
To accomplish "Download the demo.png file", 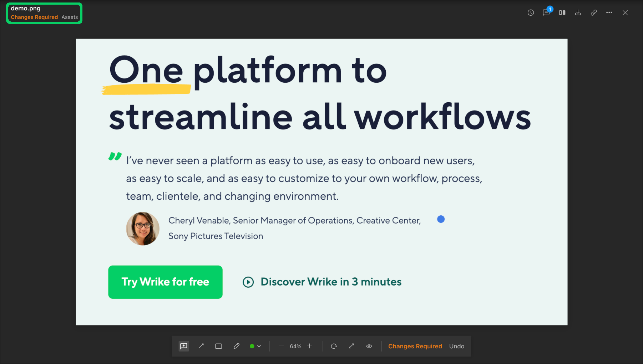I will 578,13.
